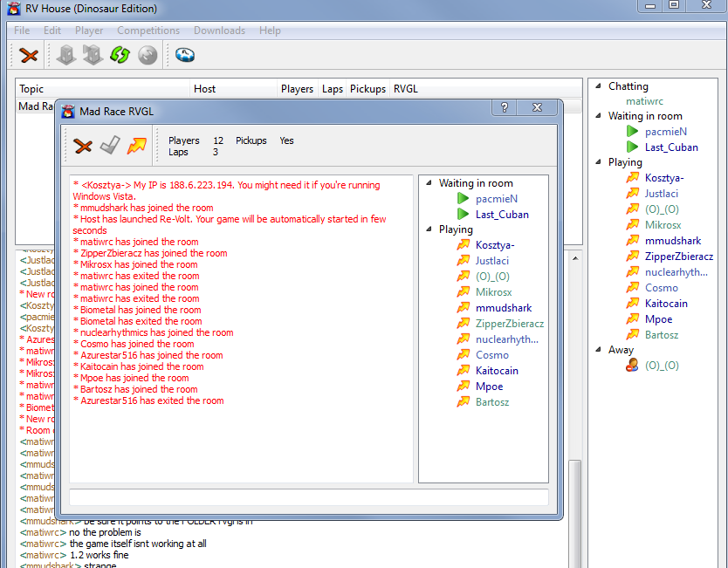
Task: Click the main chat scrollbar up arrow
Action: point(574,258)
